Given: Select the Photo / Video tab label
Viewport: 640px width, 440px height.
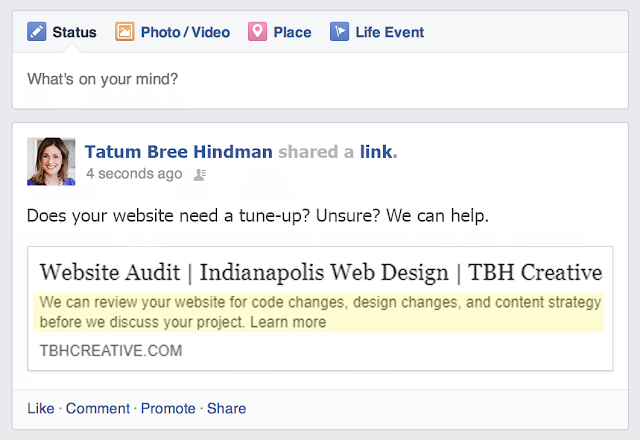Looking at the screenshot, I should click(x=186, y=32).
